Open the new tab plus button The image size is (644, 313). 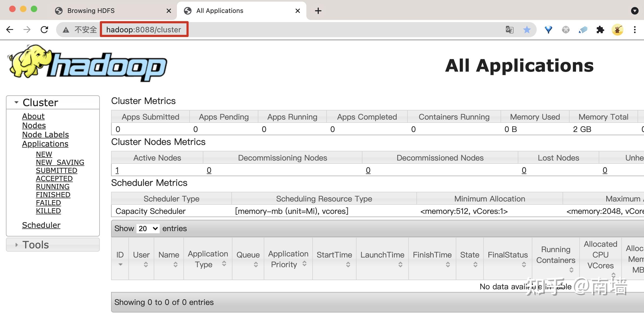318,11
